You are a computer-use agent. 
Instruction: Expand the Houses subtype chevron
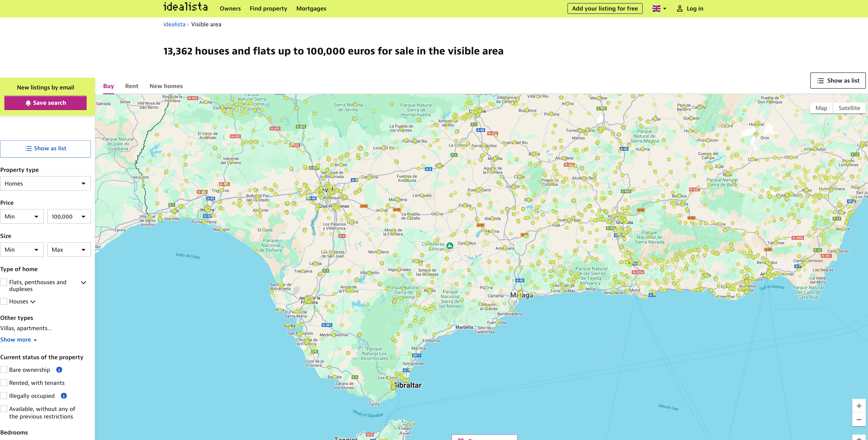33,302
